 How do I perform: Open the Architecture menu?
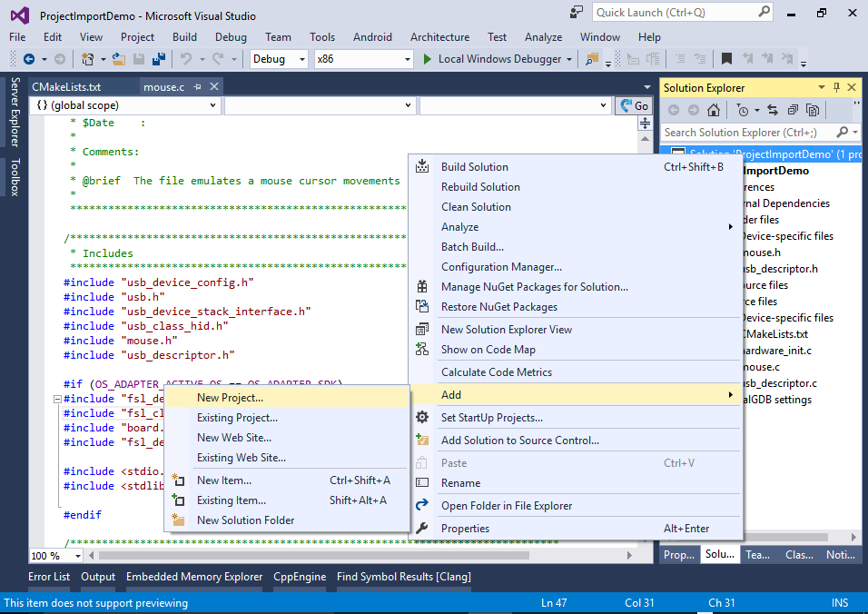[x=439, y=37]
